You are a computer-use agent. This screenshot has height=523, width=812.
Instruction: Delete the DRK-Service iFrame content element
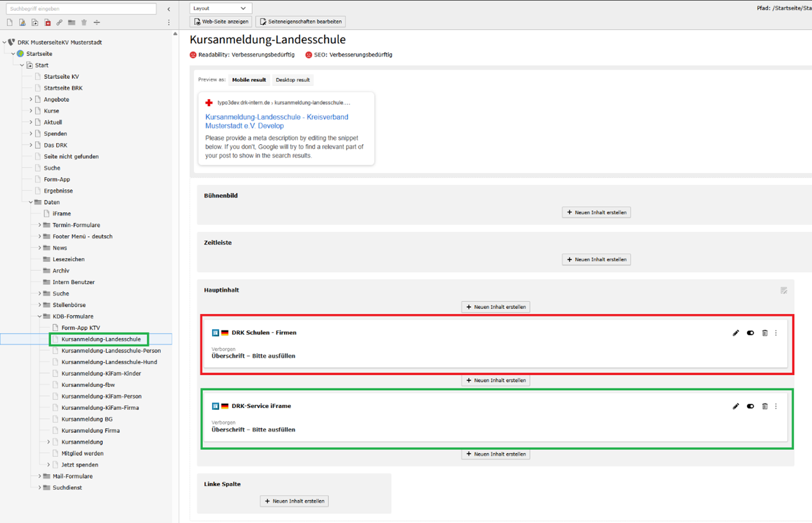(765, 406)
